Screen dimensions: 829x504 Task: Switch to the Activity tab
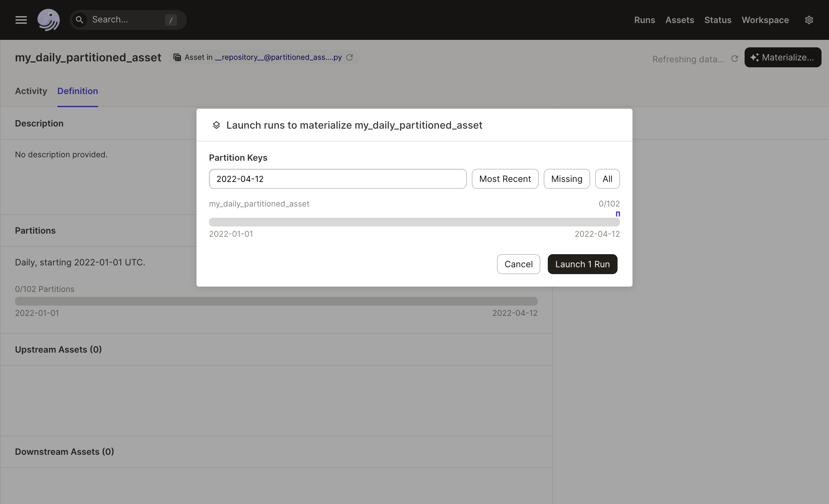[x=31, y=91]
